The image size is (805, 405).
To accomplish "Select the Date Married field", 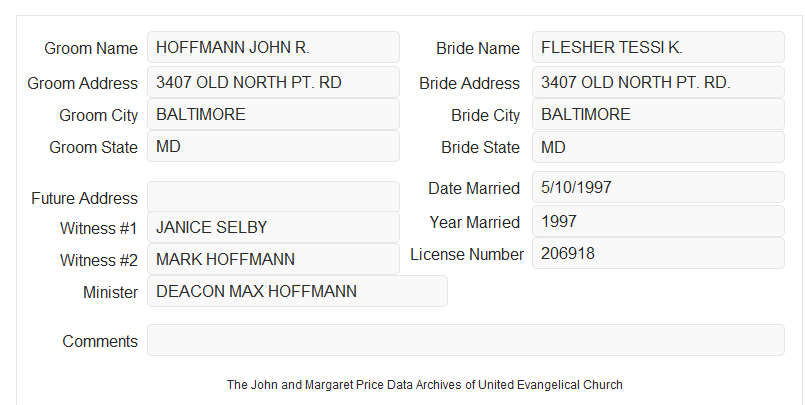I will pos(658,187).
